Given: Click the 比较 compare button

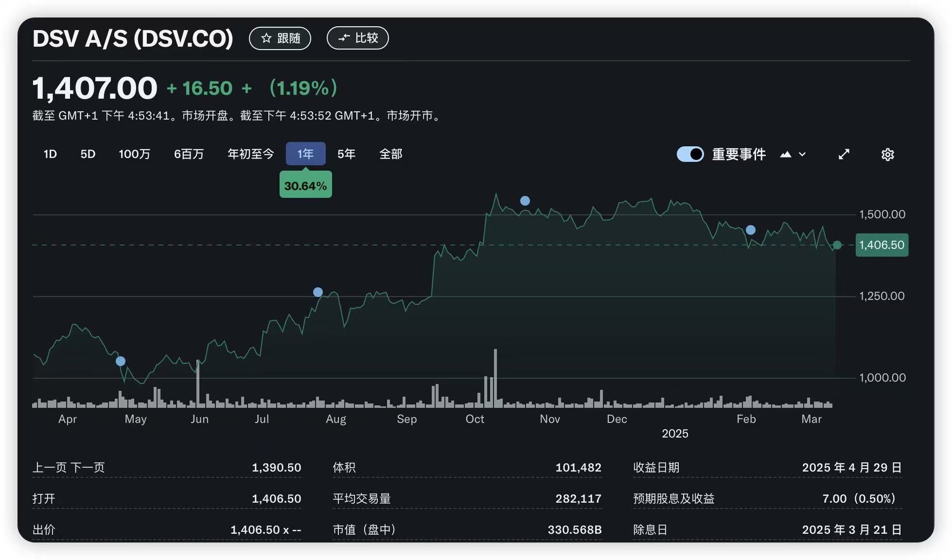Looking at the screenshot, I should (357, 38).
